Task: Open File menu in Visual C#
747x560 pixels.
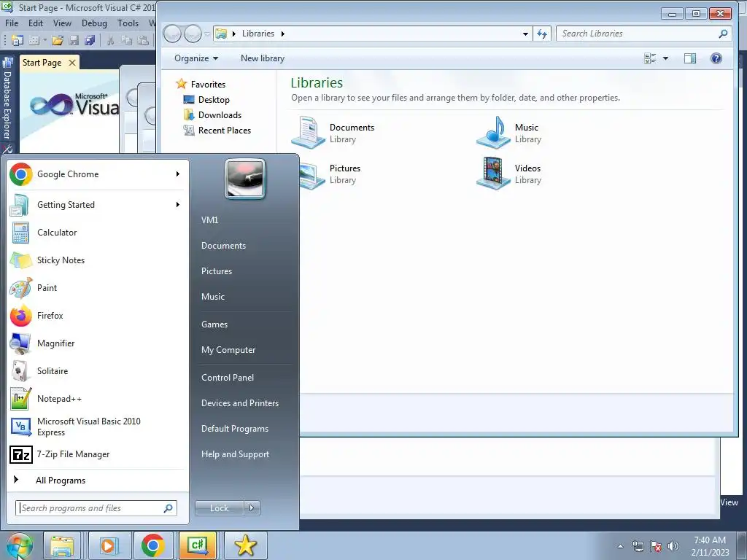Action: coord(12,23)
